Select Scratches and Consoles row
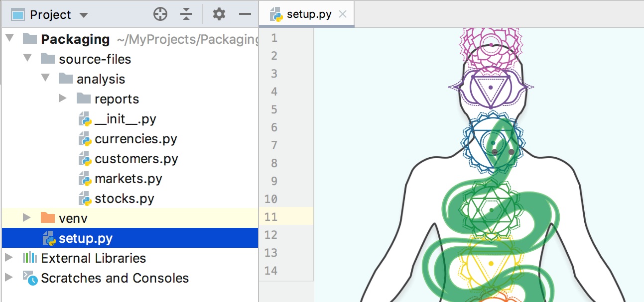Screen dimensions: 644x302 tap(130, 278)
